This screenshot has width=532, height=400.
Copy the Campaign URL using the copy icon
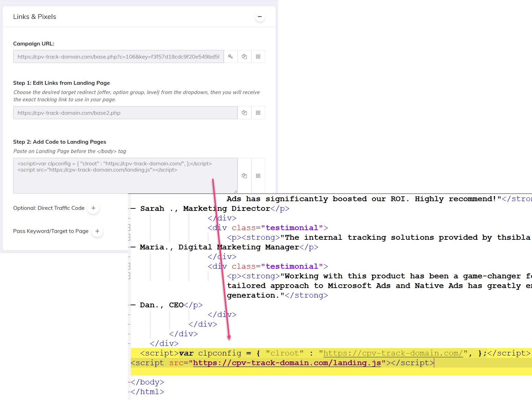click(x=244, y=57)
